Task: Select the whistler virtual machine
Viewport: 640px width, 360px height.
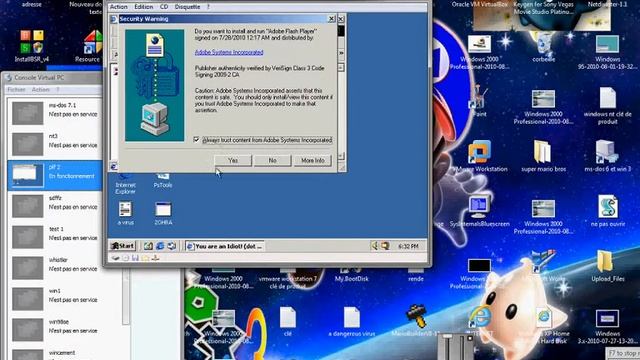Action: (54, 268)
